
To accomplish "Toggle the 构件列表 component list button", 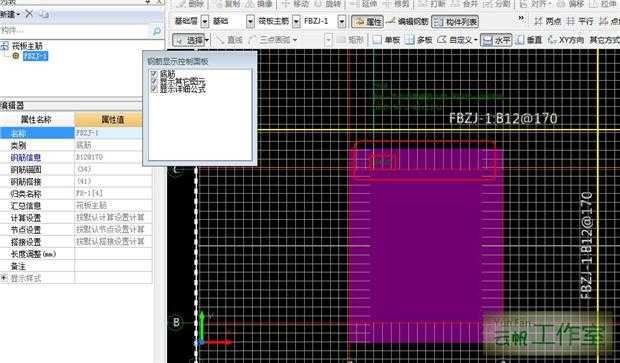I will [455, 21].
